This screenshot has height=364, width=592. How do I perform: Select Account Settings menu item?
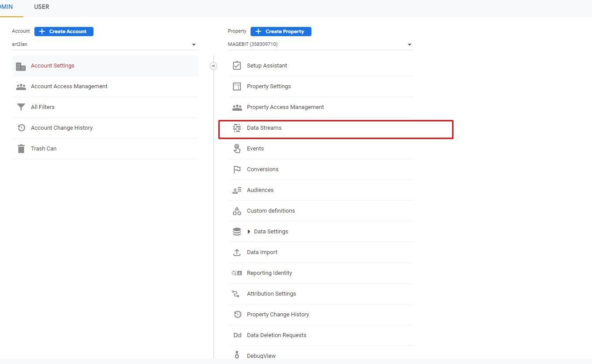105,66
